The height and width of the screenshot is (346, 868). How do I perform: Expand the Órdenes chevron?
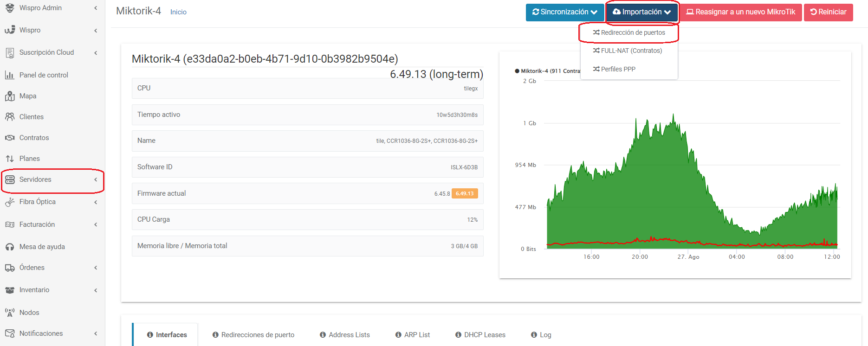coord(96,268)
